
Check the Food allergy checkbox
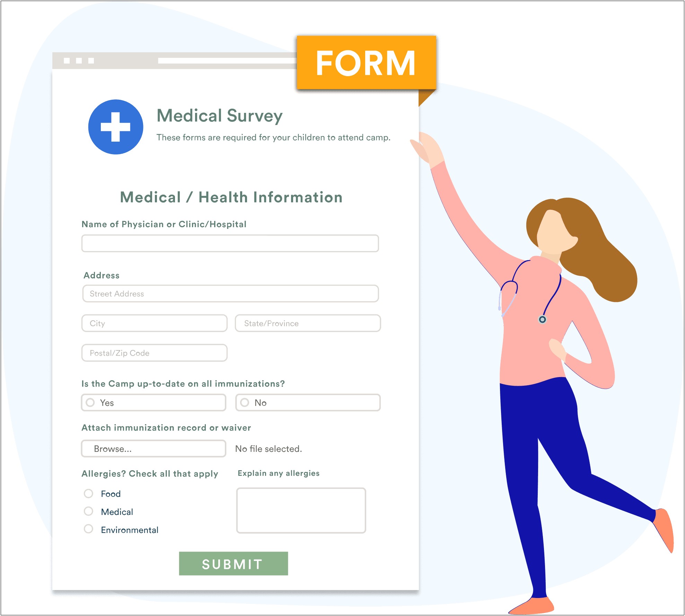90,493
